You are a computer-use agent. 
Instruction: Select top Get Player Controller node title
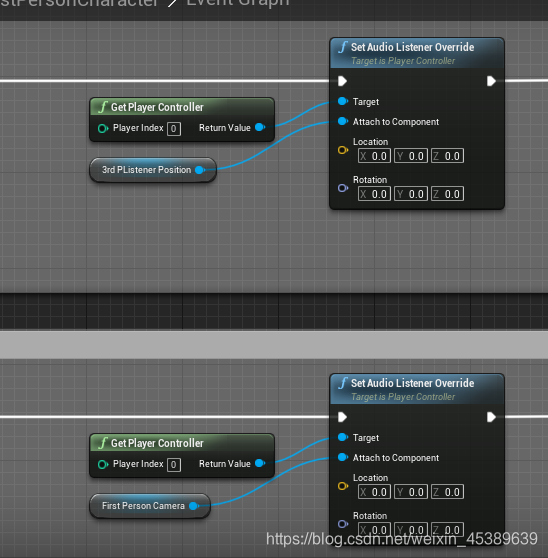(157, 107)
